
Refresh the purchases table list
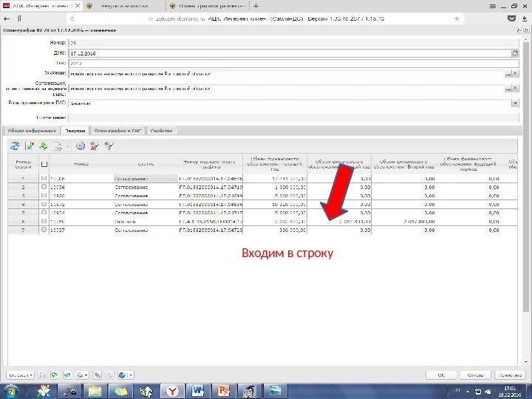(15, 146)
